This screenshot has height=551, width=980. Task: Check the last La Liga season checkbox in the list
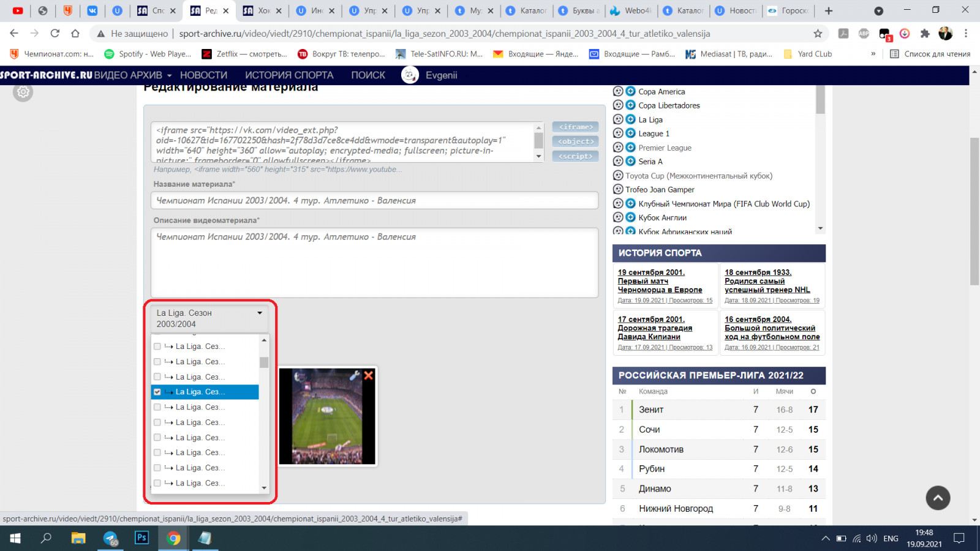[x=157, y=483]
